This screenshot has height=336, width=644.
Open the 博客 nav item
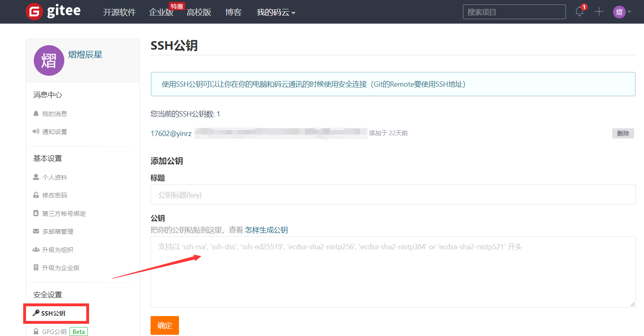pos(234,13)
